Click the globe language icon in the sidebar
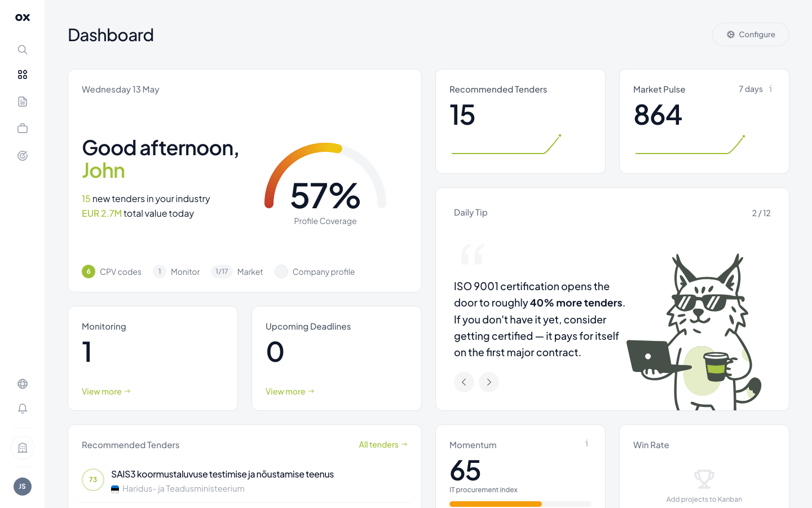This screenshot has height=508, width=812. coord(23,384)
